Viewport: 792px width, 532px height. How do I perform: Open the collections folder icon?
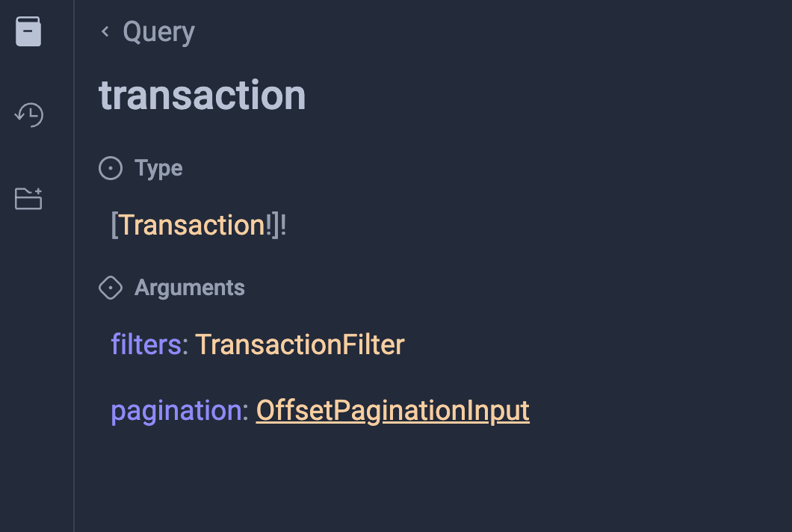pos(29,199)
